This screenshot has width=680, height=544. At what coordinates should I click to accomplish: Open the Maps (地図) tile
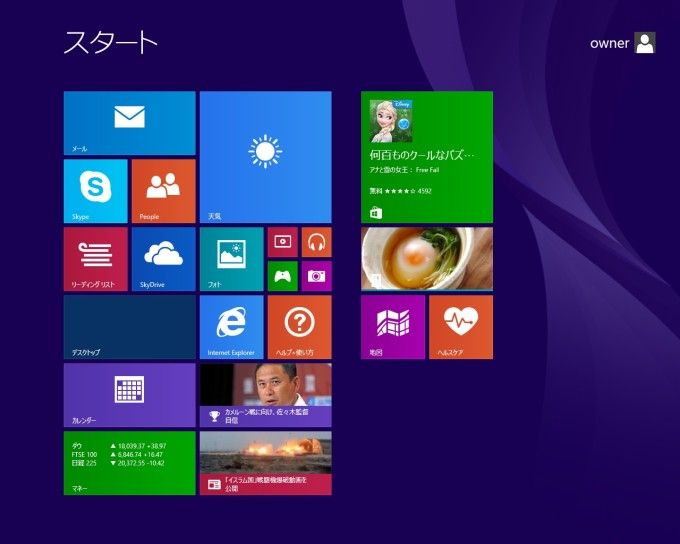point(393,327)
